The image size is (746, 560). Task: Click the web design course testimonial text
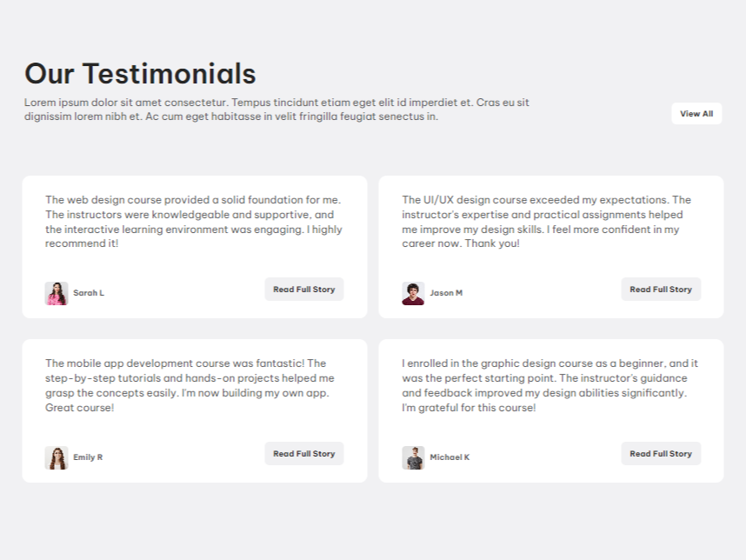193,222
